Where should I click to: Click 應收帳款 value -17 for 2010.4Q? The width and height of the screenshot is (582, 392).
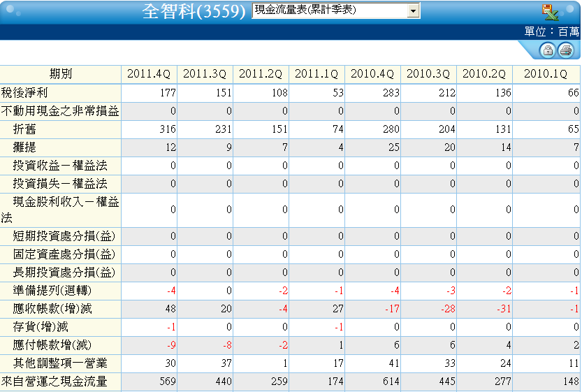[x=393, y=309]
